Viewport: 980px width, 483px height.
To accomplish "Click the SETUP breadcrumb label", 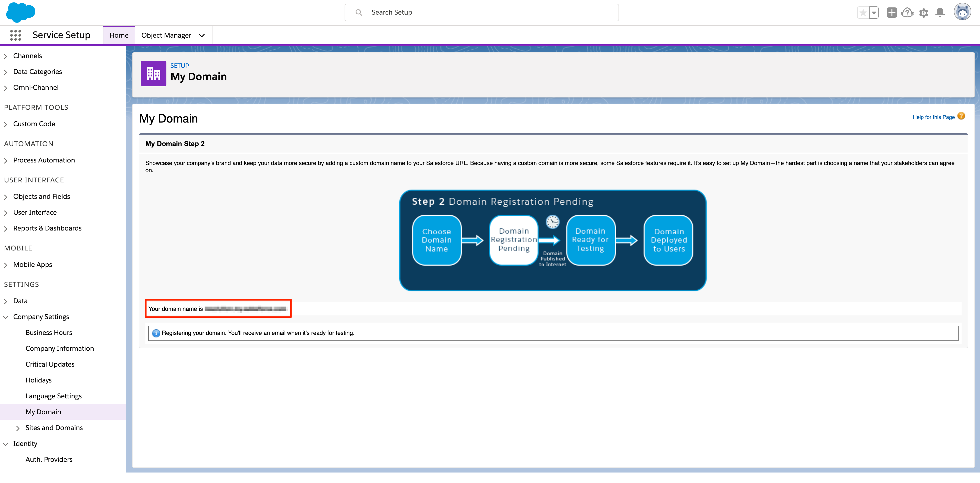I will point(179,66).
